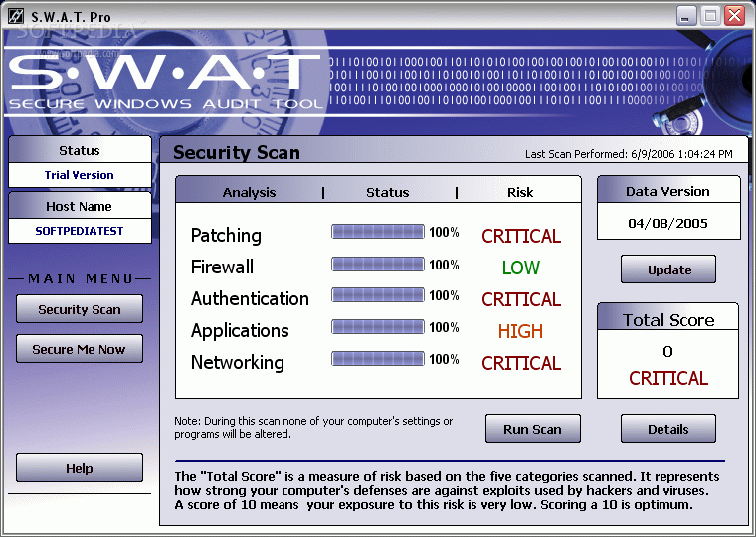This screenshot has height=537, width=756.
Task: Click the Risk column header
Action: click(x=520, y=192)
